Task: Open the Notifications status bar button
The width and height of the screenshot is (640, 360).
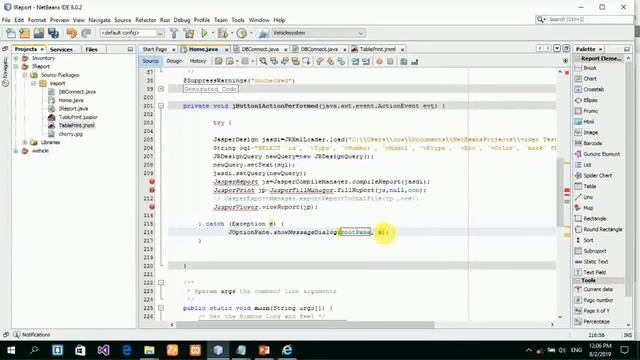Action: [31, 335]
